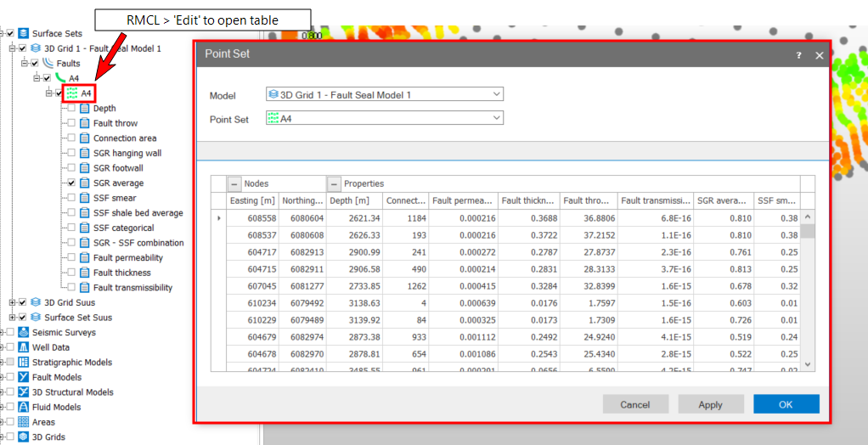This screenshot has width=868, height=445.
Task: Click the Depth [m] column header
Action: coord(351,200)
